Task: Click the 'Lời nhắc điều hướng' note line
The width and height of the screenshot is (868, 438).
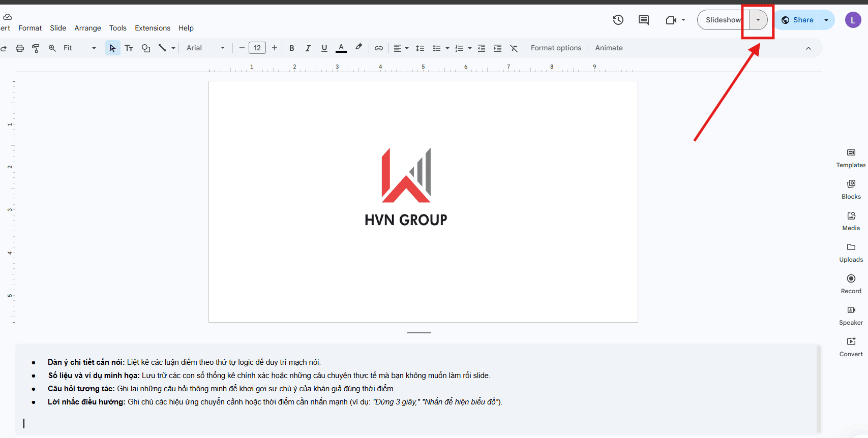Action: pyautogui.click(x=275, y=402)
